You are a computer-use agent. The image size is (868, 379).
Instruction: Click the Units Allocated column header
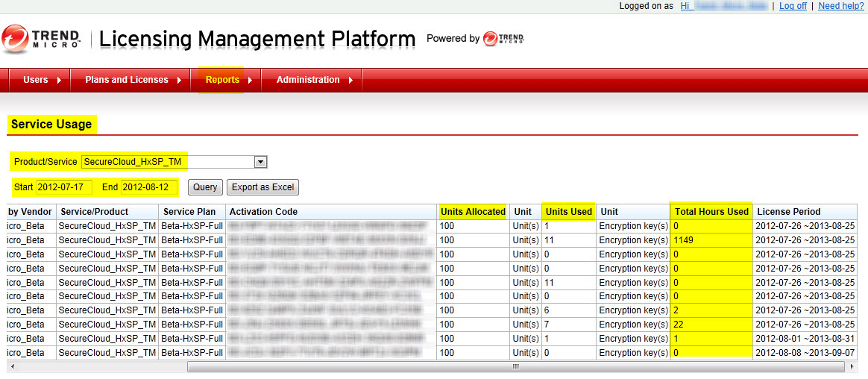[x=473, y=212]
